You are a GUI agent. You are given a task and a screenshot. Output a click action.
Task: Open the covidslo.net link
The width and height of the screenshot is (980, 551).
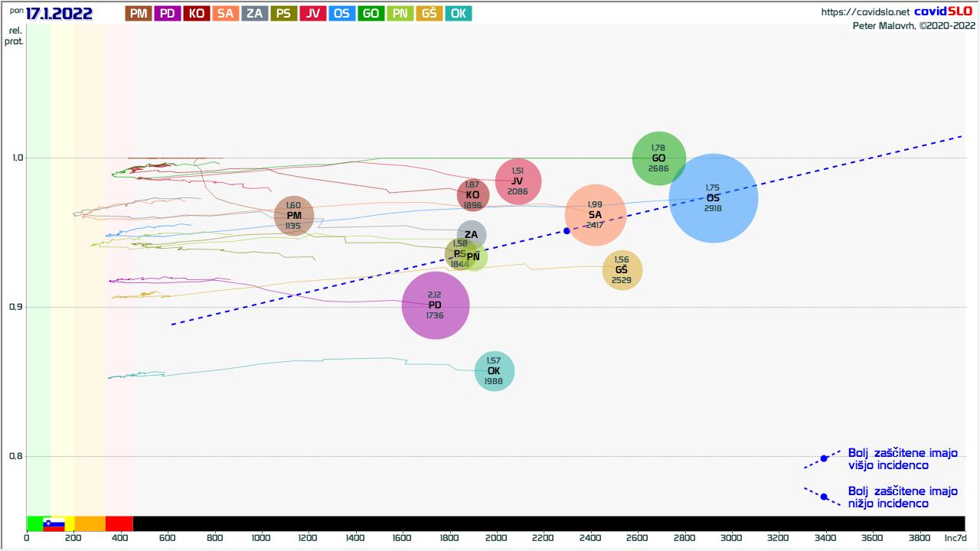point(864,12)
